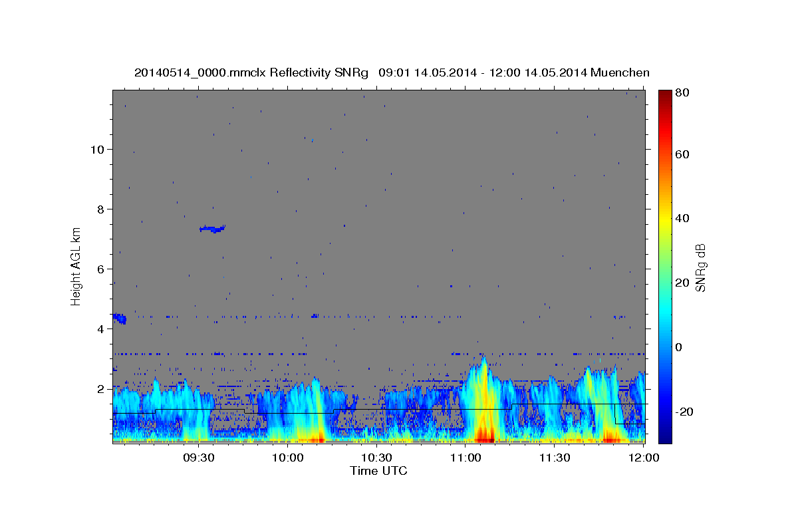Click the plot title with the Muenchen date range
Viewport: 798px width, 532px height.
[392, 72]
